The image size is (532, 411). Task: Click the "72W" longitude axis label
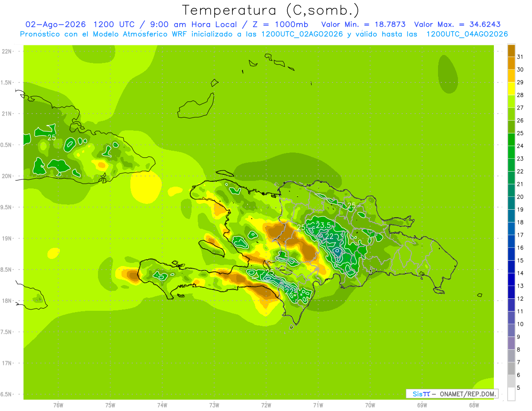click(266, 405)
